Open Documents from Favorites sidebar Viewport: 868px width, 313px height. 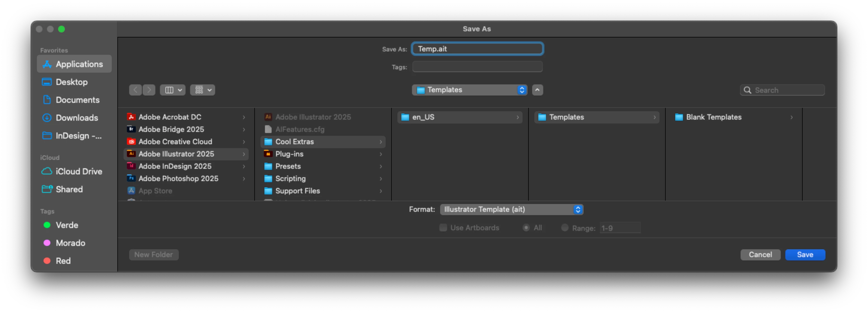[77, 100]
